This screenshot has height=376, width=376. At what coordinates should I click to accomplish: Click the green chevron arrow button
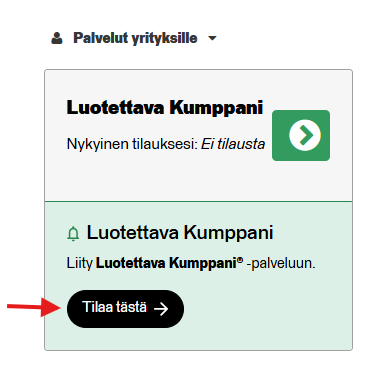pos(301,135)
